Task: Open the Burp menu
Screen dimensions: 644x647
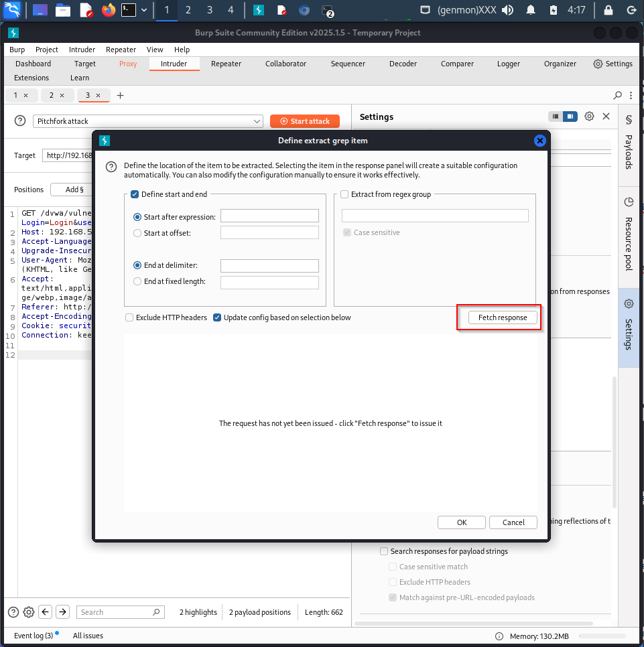Action: pyautogui.click(x=17, y=50)
